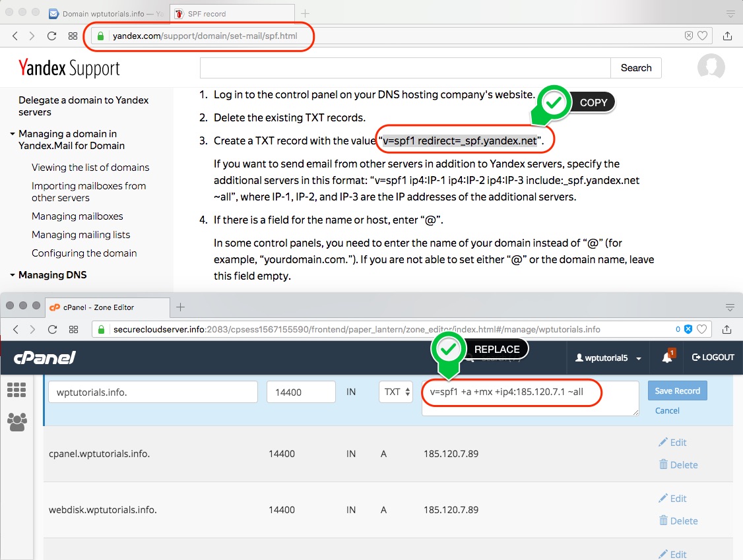This screenshot has width=743, height=560.
Task: Bookmark the cPanel page with heart icon
Action: tap(702, 329)
